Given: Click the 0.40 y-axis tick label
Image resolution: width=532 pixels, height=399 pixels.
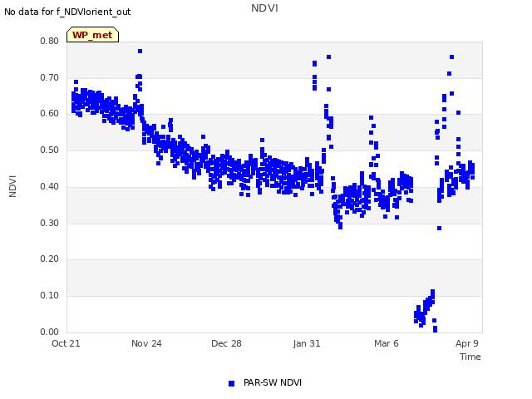Looking at the screenshot, I should coord(50,186).
